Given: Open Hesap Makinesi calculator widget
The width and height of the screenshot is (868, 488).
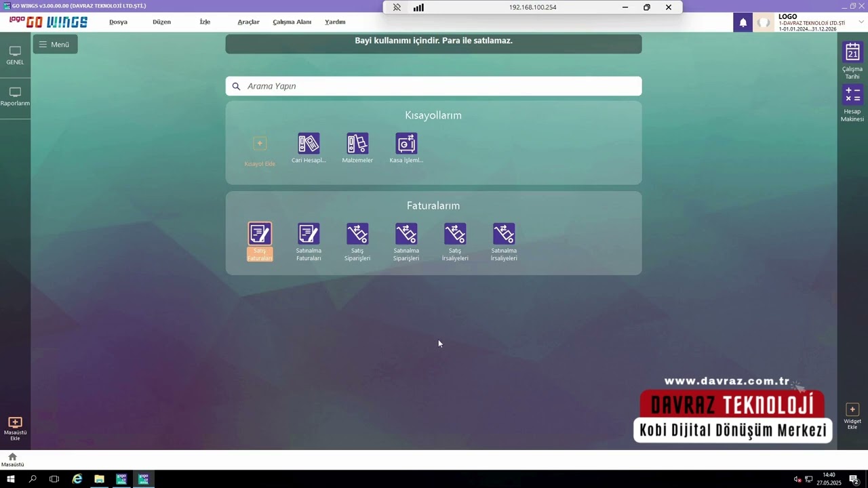Looking at the screenshot, I should [x=852, y=94].
